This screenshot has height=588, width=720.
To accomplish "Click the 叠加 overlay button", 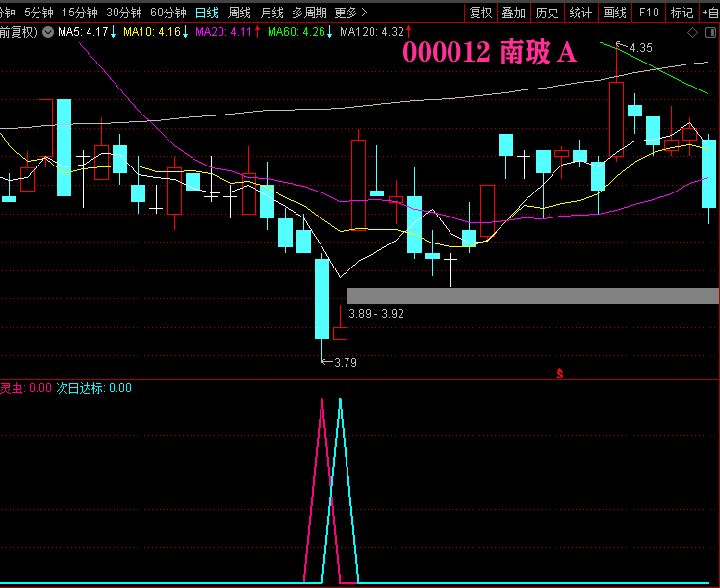I will (x=513, y=13).
